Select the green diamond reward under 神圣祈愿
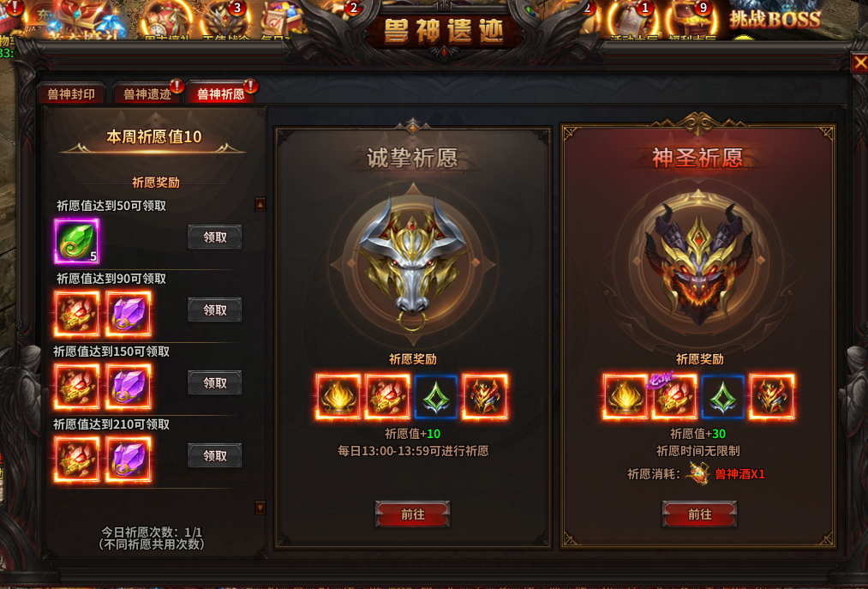 coord(723,397)
